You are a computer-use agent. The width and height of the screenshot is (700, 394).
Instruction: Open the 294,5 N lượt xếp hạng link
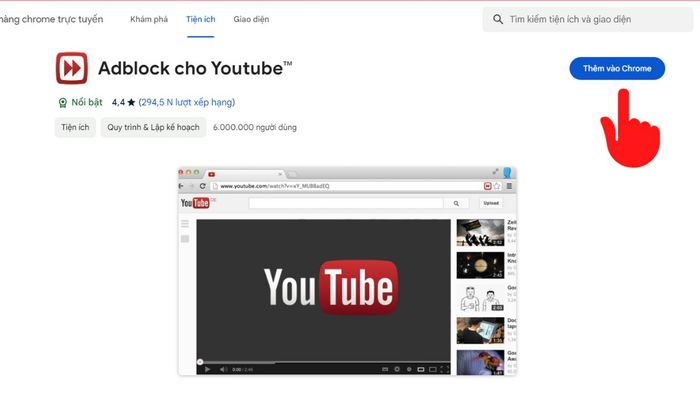coord(187,102)
